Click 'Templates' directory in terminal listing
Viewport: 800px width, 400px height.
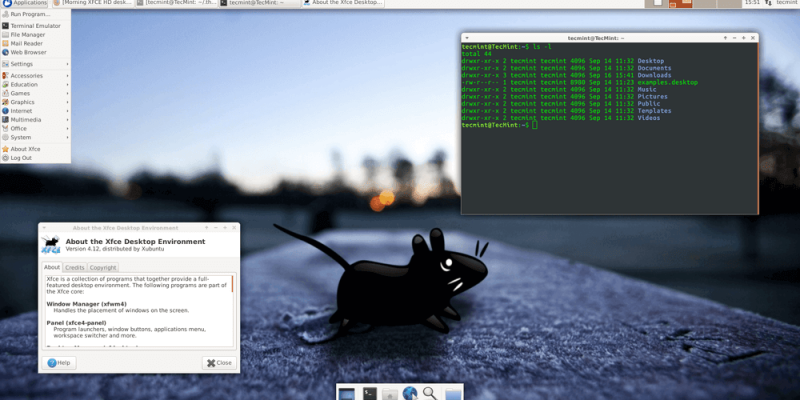tap(655, 111)
